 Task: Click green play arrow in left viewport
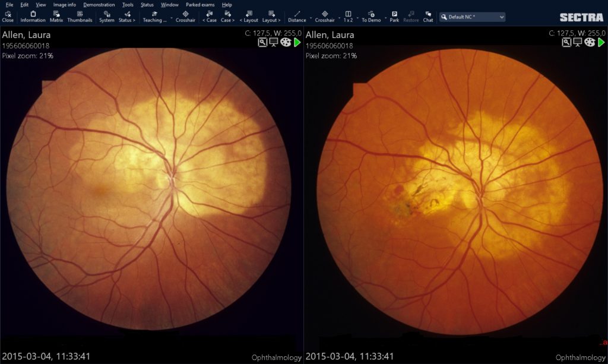297,42
